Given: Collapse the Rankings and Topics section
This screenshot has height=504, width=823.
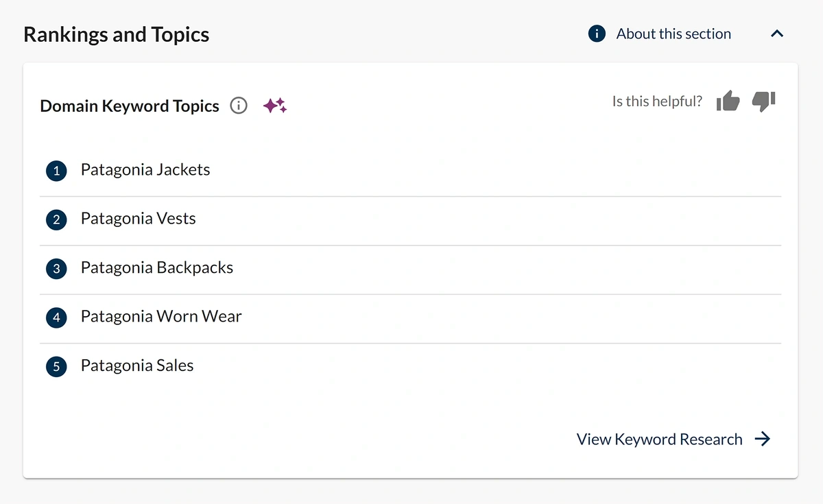Looking at the screenshot, I should pyautogui.click(x=777, y=34).
